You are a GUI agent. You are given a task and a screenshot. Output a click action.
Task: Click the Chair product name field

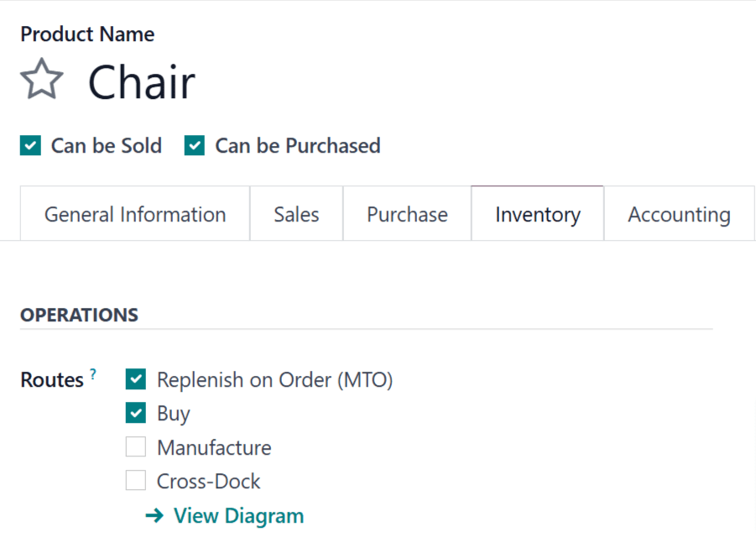(x=141, y=81)
